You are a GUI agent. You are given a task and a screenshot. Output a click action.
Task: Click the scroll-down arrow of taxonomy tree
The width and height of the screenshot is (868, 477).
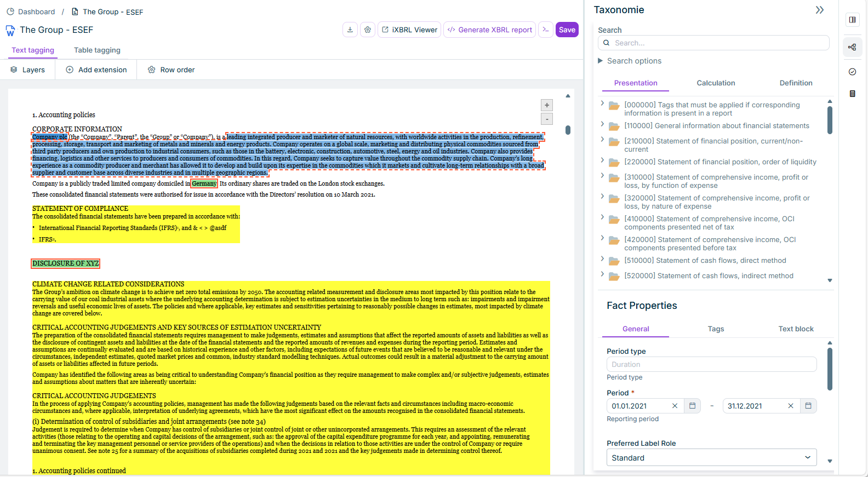coord(830,280)
